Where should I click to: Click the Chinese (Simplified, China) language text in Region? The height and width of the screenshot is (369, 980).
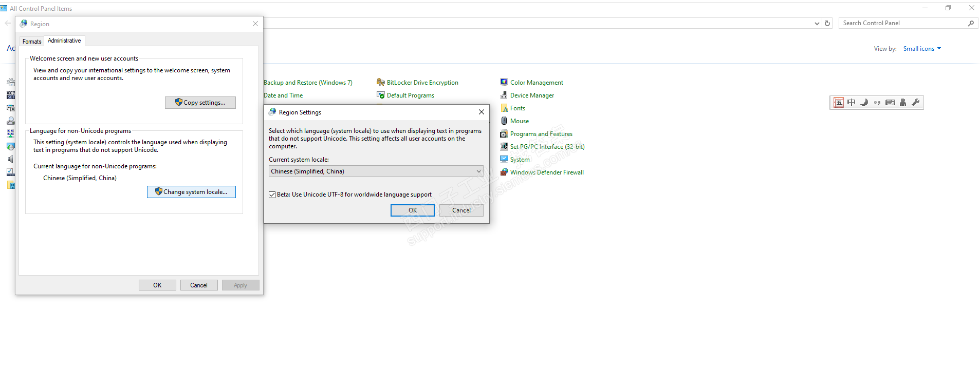80,178
